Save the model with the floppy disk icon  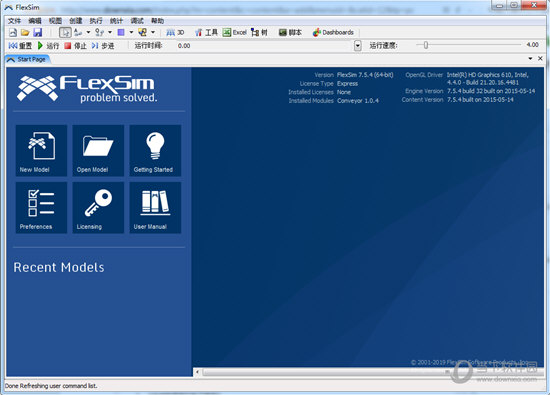coord(38,33)
